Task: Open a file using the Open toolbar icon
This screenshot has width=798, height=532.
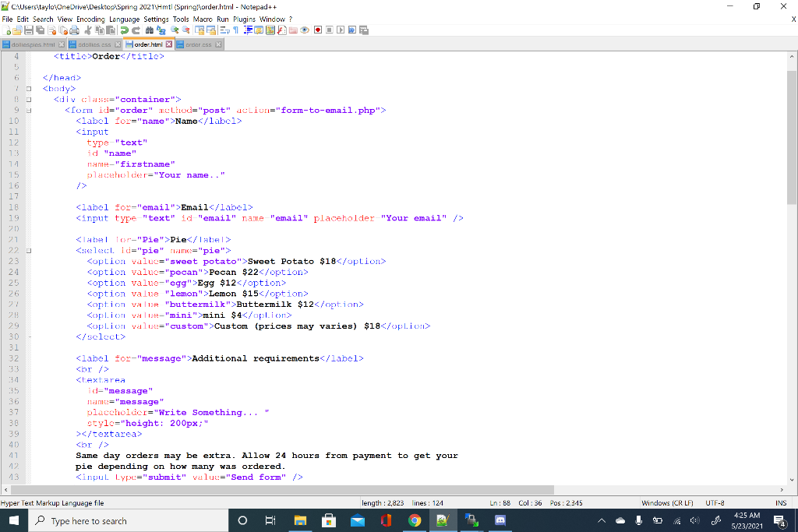Action: [18, 30]
